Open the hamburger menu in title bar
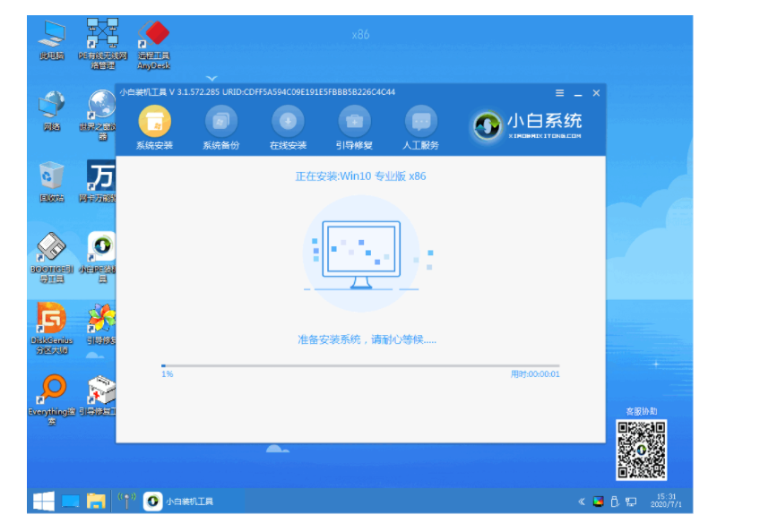760x532 pixels. click(559, 93)
